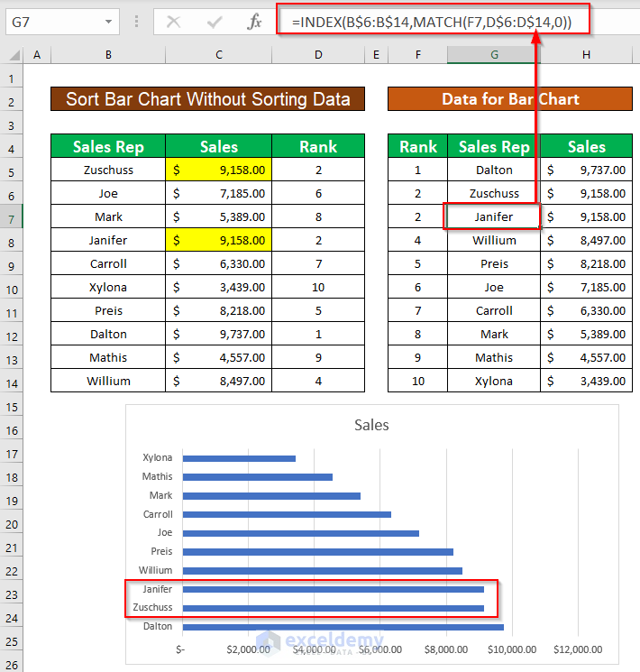Click the 'Sales' header in column H
This screenshot has height=672, width=640.
point(587,146)
